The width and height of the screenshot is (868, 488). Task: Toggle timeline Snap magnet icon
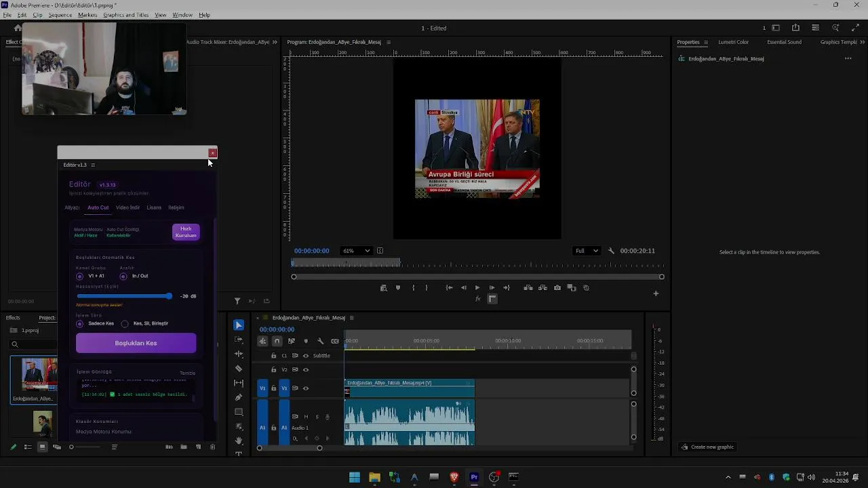pos(277,341)
